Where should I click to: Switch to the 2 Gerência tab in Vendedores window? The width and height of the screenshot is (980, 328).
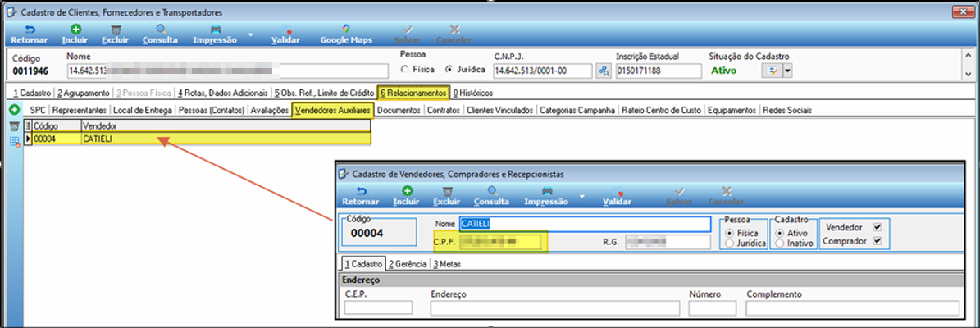(408, 264)
